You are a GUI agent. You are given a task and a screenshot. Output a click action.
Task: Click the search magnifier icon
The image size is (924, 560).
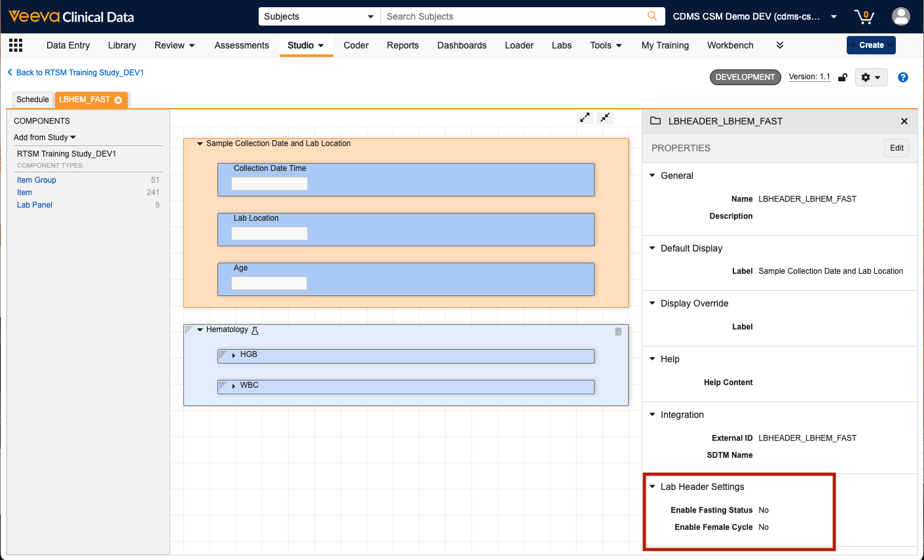pyautogui.click(x=652, y=16)
